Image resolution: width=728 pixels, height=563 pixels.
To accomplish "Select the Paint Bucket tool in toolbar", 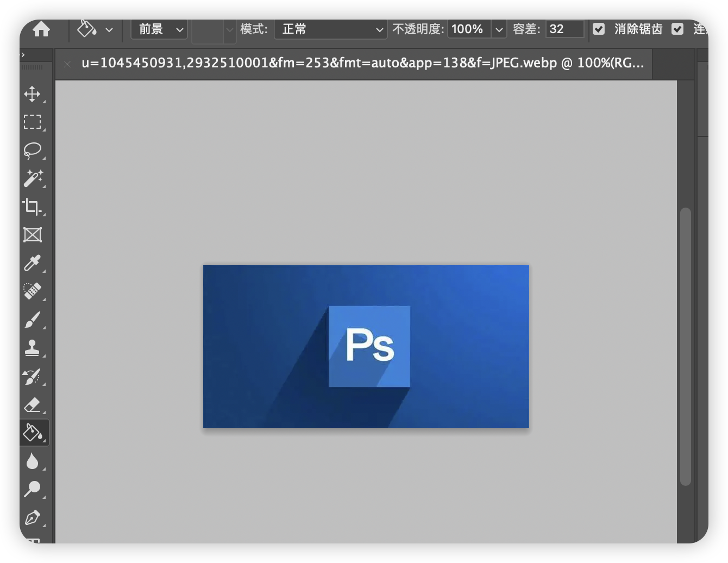I will click(x=34, y=433).
